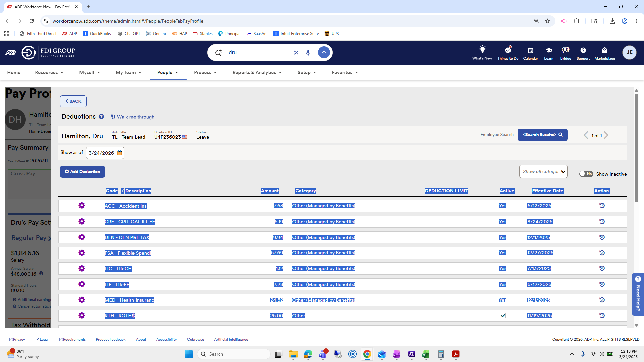This screenshot has height=362, width=644.
Task: Click the Add Deduction button
Action: click(83, 172)
